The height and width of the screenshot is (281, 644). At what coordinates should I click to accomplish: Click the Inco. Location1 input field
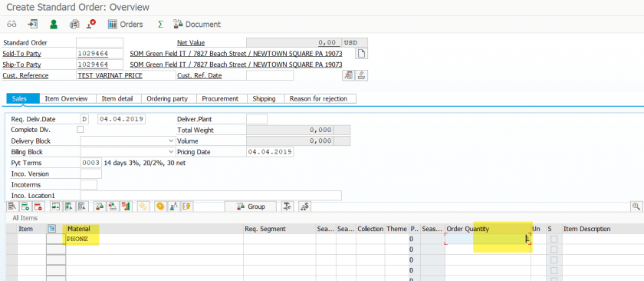(211, 196)
